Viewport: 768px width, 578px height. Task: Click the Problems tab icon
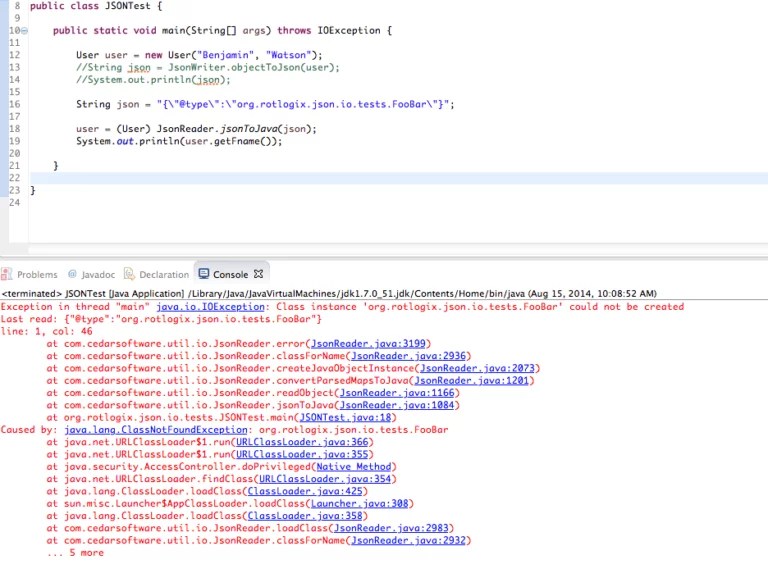tap(6, 274)
